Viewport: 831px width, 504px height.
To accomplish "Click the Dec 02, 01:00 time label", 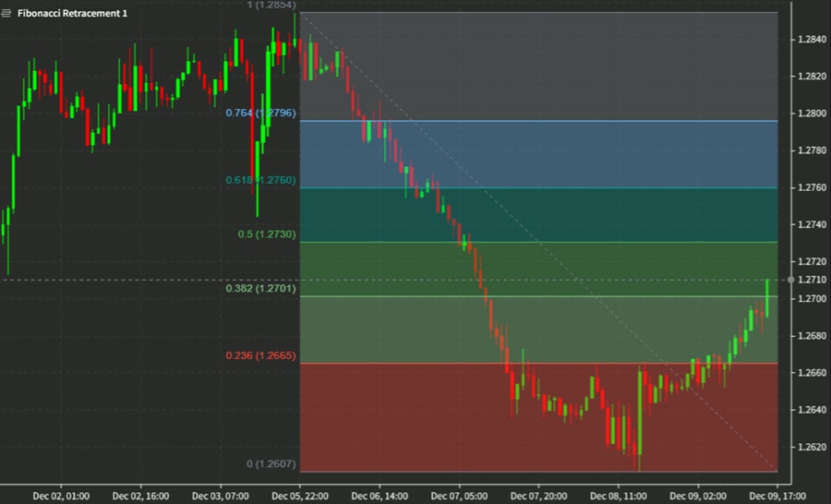I will pyautogui.click(x=61, y=497).
